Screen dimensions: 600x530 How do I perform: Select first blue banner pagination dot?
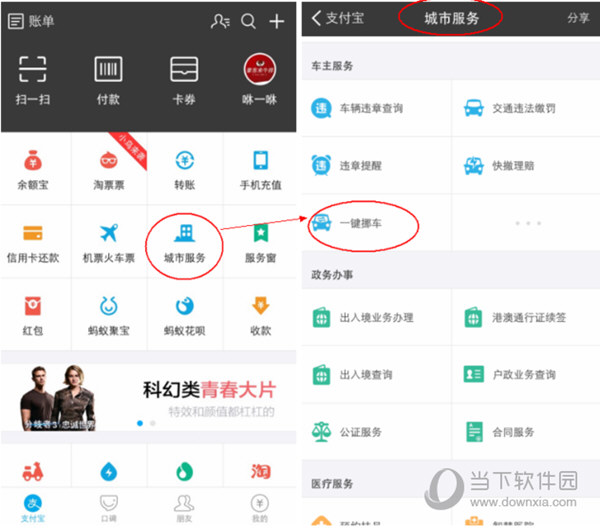click(x=140, y=423)
